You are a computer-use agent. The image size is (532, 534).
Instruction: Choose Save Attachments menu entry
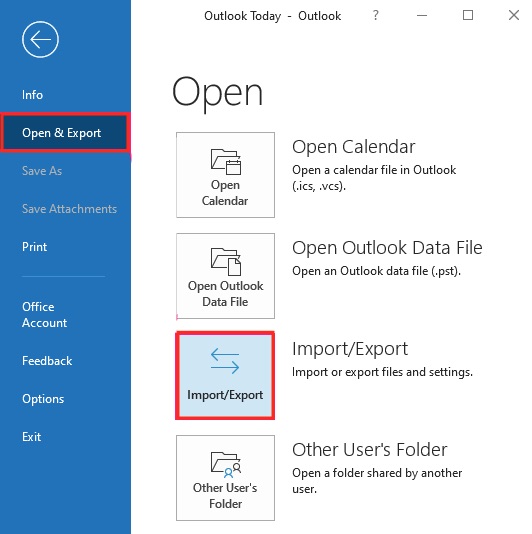[x=69, y=209]
